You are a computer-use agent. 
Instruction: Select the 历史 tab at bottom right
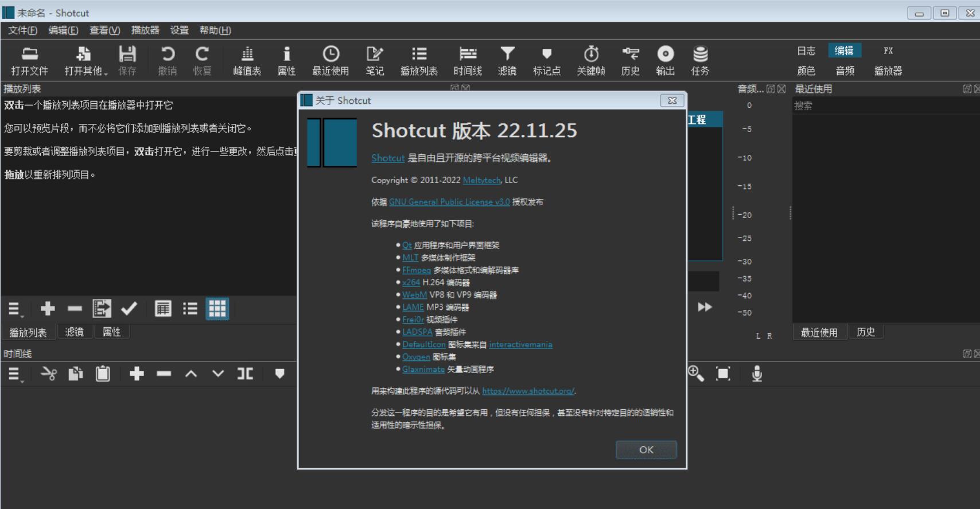click(866, 332)
